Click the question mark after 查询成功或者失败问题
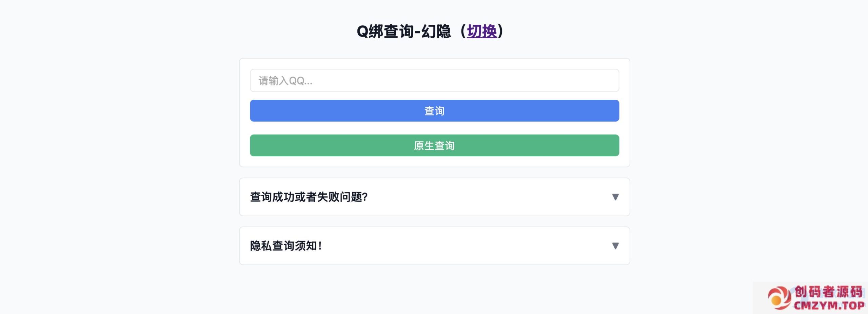This screenshot has width=868, height=314. click(x=365, y=197)
